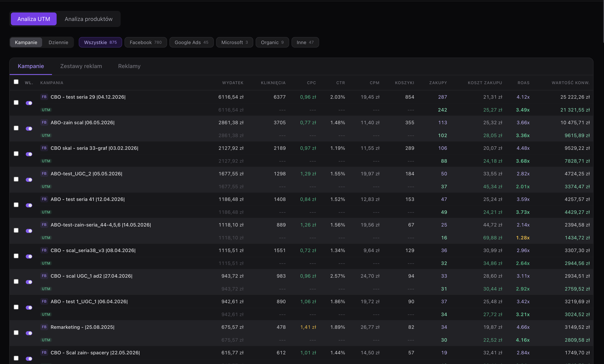Sort by KOSZT ZAKUPU column header
The width and height of the screenshot is (604, 364).
point(485,83)
